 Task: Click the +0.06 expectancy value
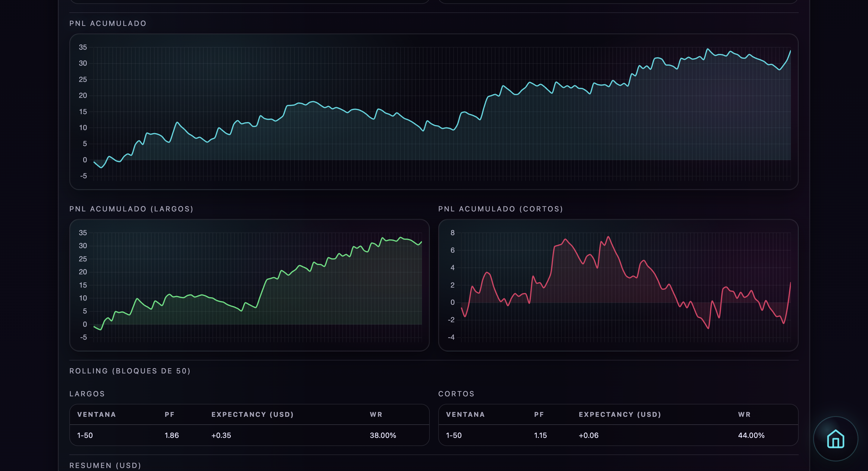tap(588, 435)
